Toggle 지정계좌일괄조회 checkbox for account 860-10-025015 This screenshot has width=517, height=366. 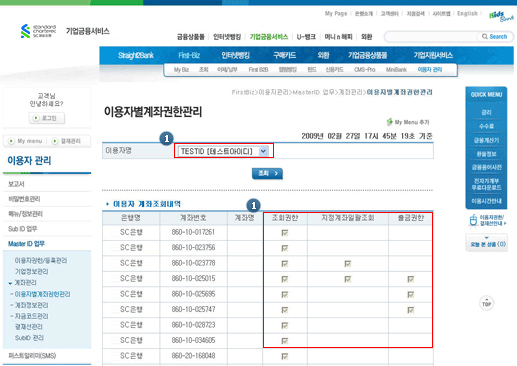pos(348,279)
